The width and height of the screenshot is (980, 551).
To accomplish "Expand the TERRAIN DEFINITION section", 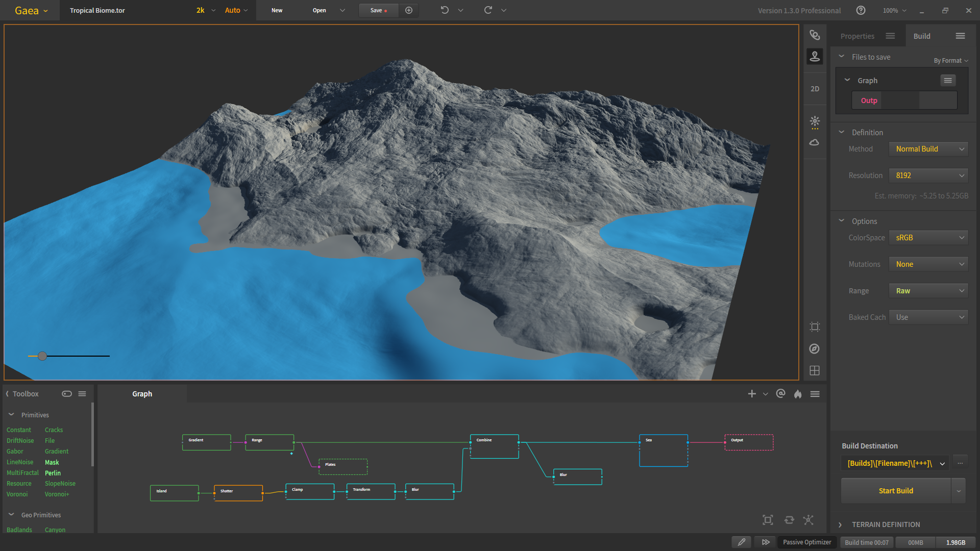I will click(x=886, y=524).
